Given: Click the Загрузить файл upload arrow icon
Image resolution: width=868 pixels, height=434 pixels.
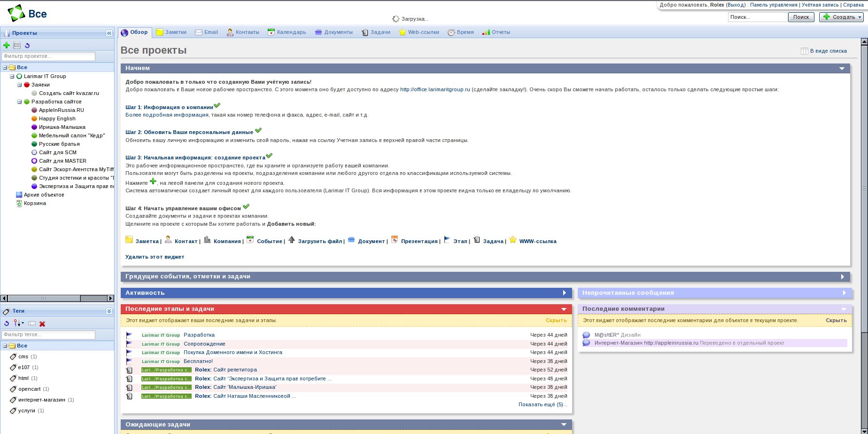Looking at the screenshot, I should (x=292, y=240).
